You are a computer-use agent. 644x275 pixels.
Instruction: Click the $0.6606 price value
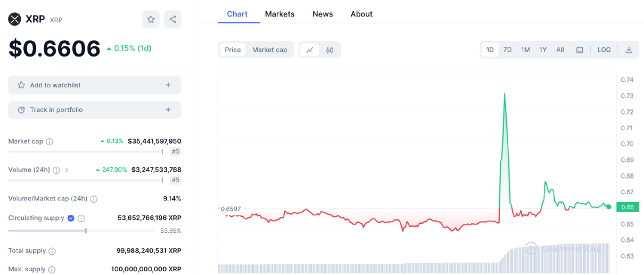coord(54,48)
